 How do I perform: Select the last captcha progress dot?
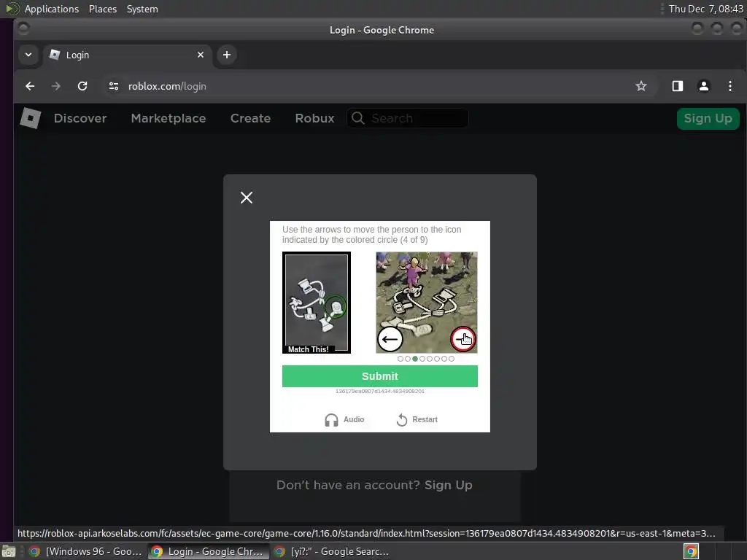coord(452,359)
